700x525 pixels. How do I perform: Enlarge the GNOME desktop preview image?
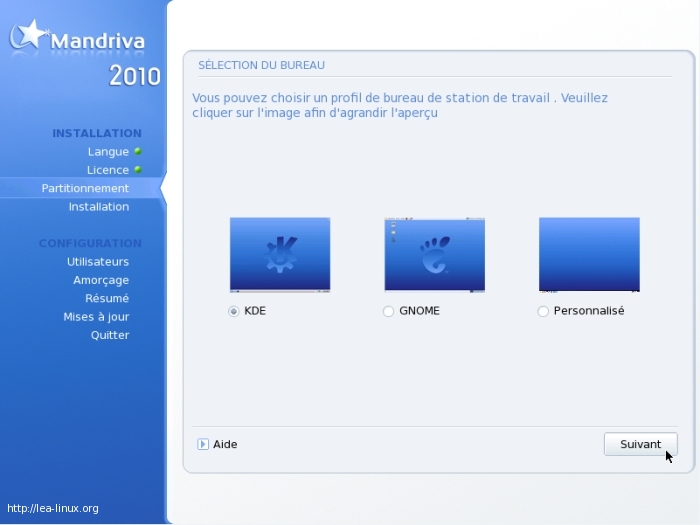coord(434,255)
